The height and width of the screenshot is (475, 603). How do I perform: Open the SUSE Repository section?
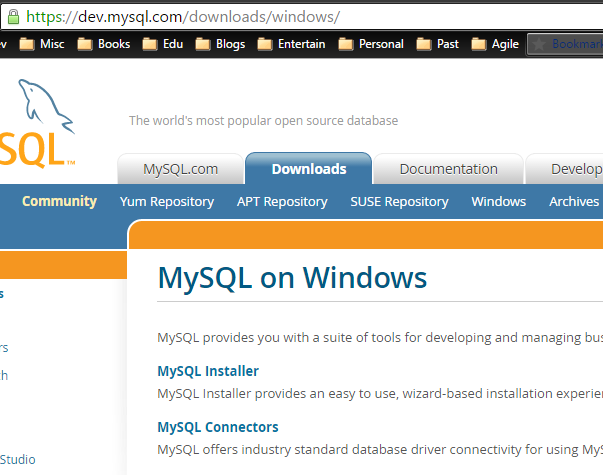pos(399,201)
